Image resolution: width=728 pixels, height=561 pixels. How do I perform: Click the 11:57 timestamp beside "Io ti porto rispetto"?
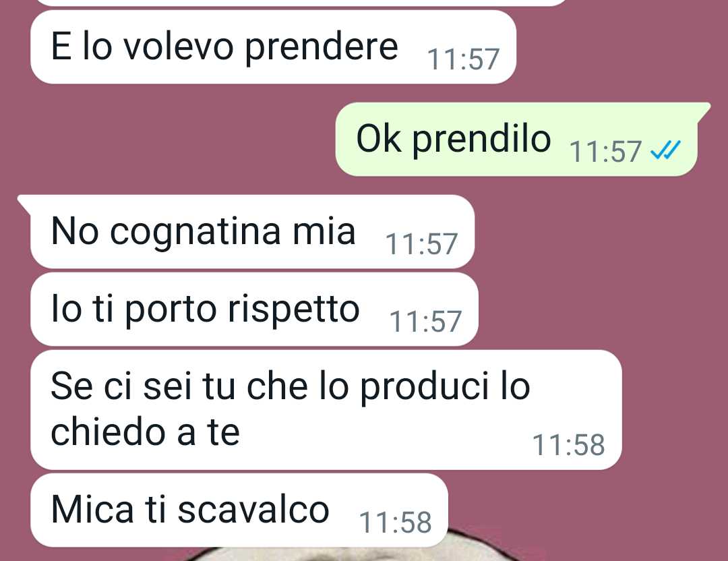click(425, 322)
